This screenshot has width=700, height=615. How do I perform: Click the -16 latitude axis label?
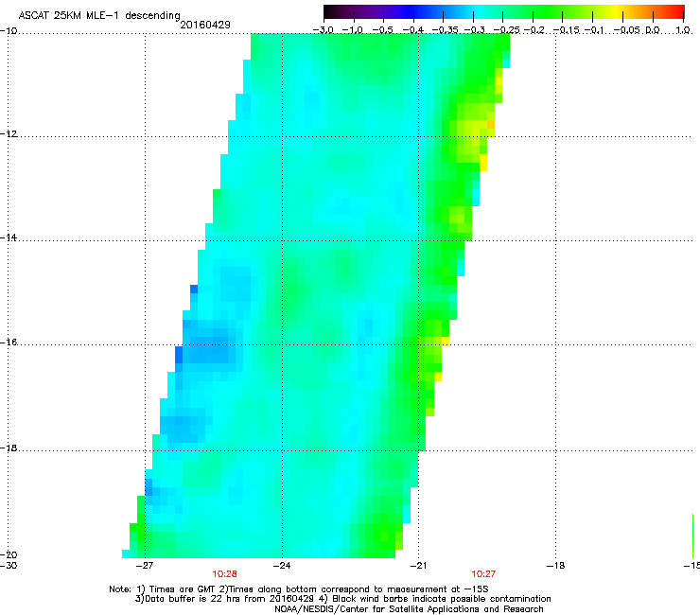coord(9,343)
